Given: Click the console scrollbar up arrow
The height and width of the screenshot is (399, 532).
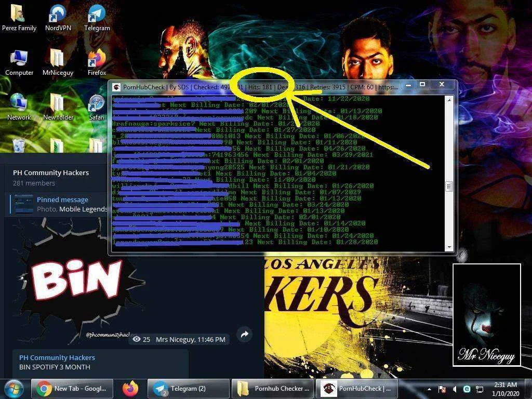Looking at the screenshot, I should (449, 100).
